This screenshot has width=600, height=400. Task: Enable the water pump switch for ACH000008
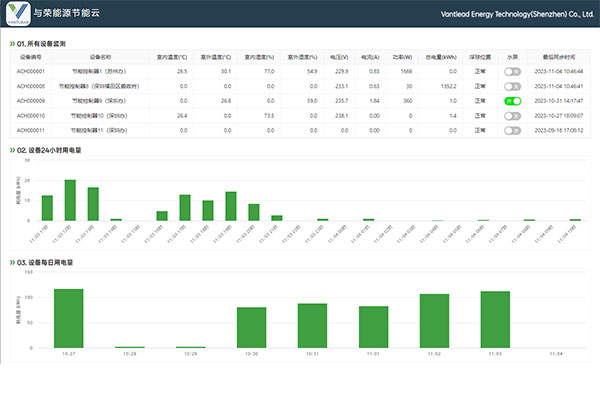513,87
